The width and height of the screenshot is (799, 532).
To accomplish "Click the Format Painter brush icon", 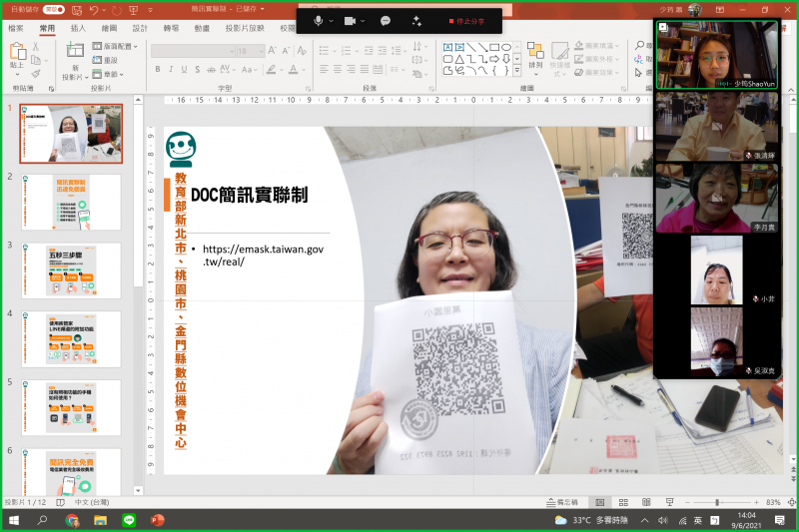I will pos(34,72).
